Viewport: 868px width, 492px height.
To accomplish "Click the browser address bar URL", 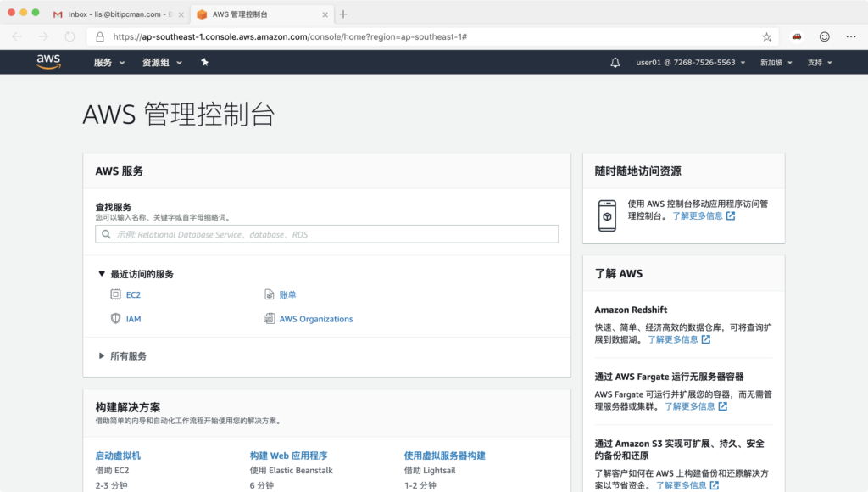I will click(x=290, y=36).
